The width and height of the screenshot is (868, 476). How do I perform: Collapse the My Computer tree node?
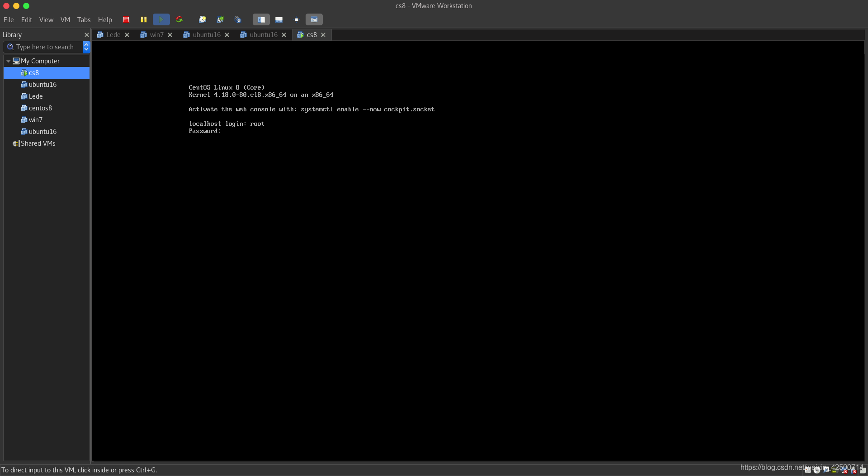coord(8,61)
